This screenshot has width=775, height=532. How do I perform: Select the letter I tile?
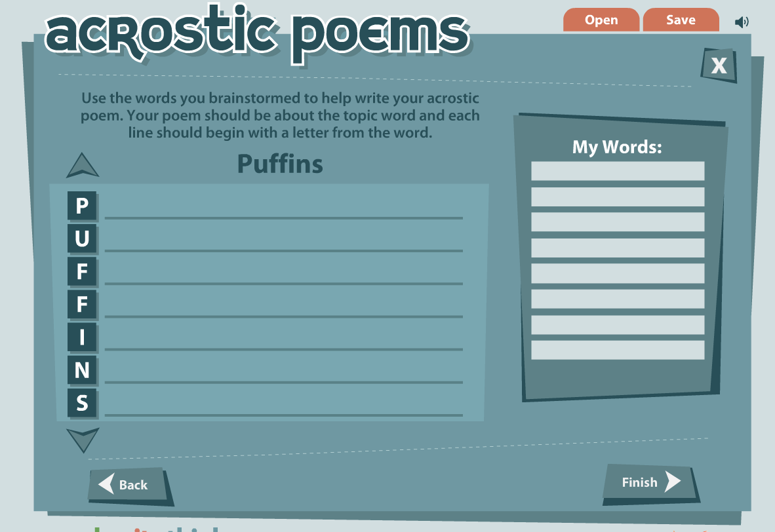83,338
